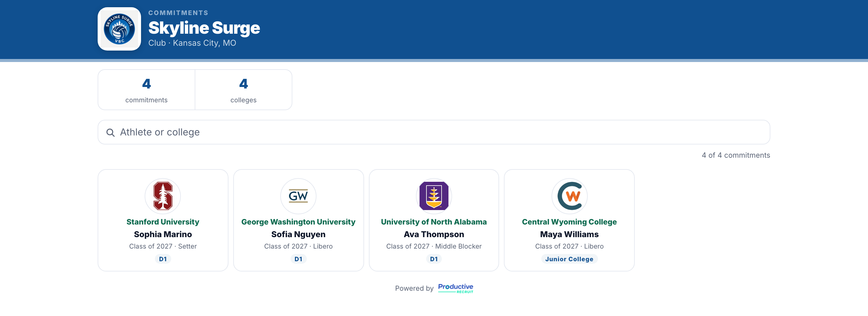Click the D1 badge under Sofia Nguyen
The image size is (868, 316).
[298, 259]
